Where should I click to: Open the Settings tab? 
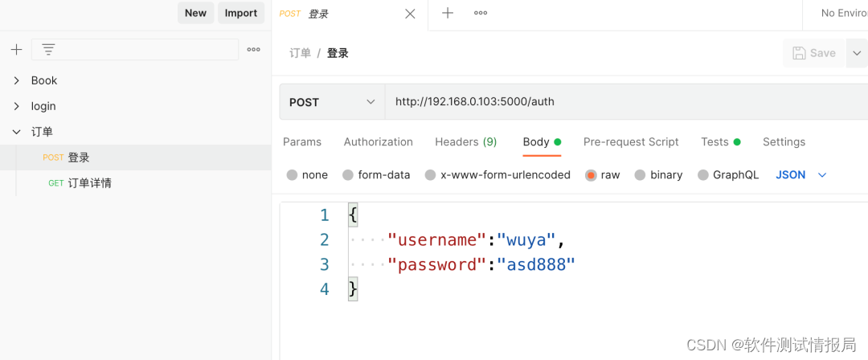coord(784,141)
